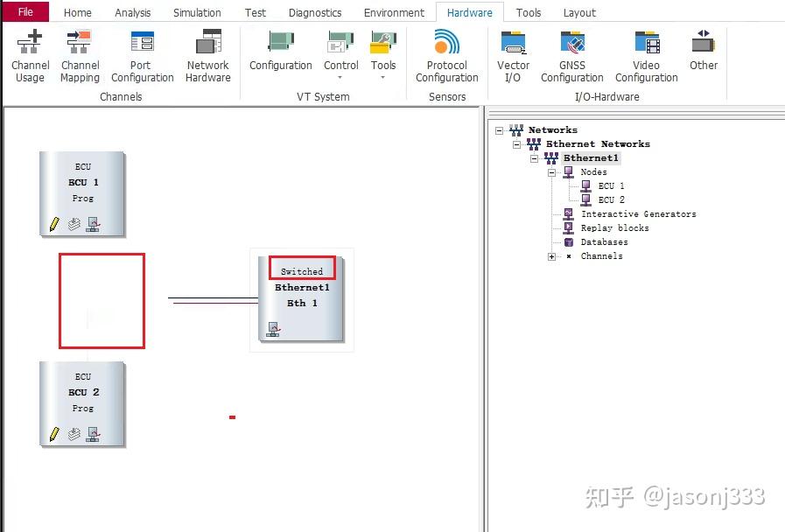Open the File menu

[x=26, y=12]
